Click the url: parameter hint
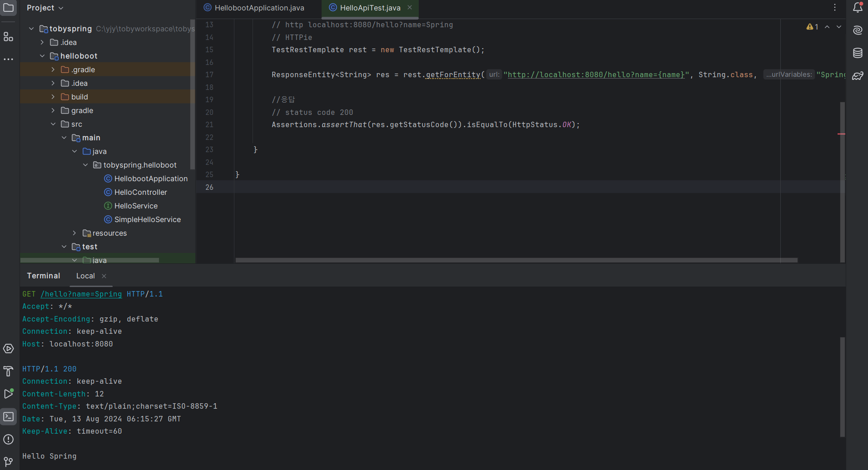This screenshot has width=868, height=470. [x=494, y=74]
